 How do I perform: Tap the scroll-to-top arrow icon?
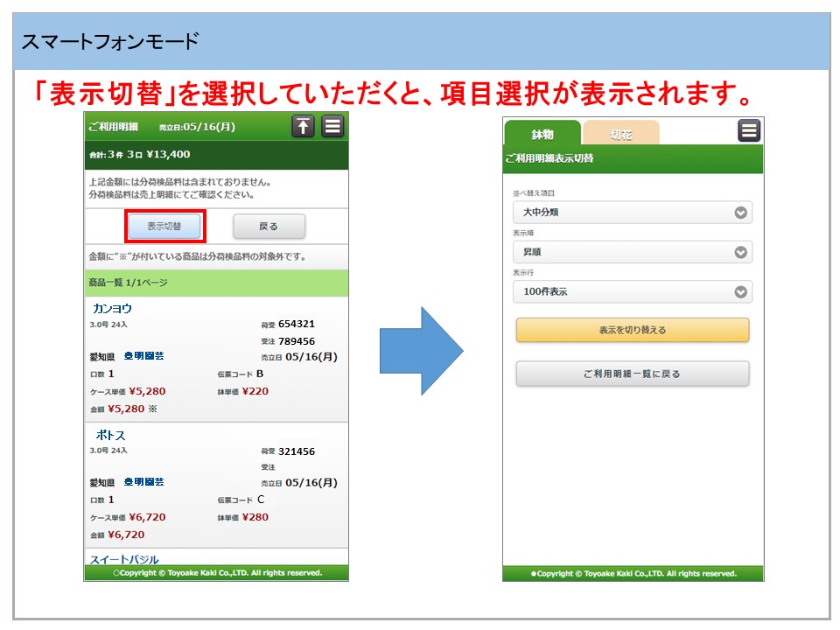[x=302, y=126]
